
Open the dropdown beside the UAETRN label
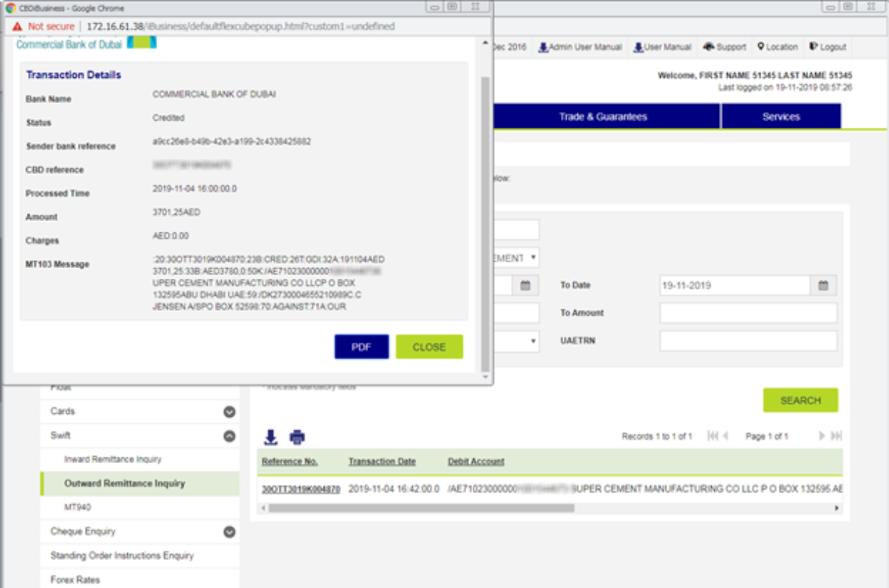(516, 341)
